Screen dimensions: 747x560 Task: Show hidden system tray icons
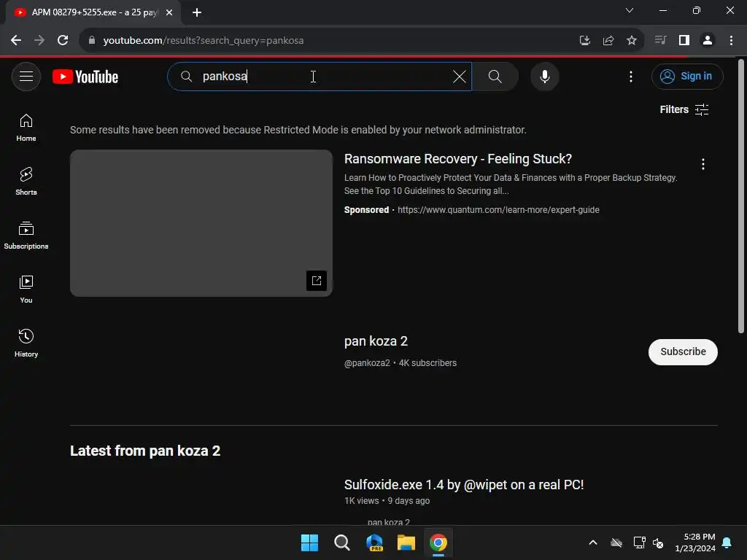[x=593, y=542]
